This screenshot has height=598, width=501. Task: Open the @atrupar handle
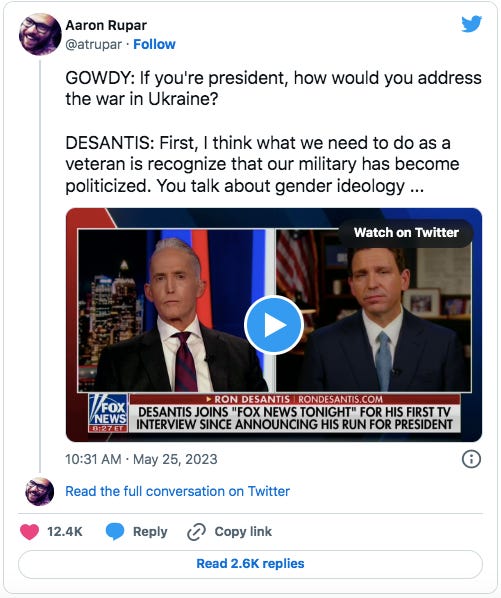(93, 44)
